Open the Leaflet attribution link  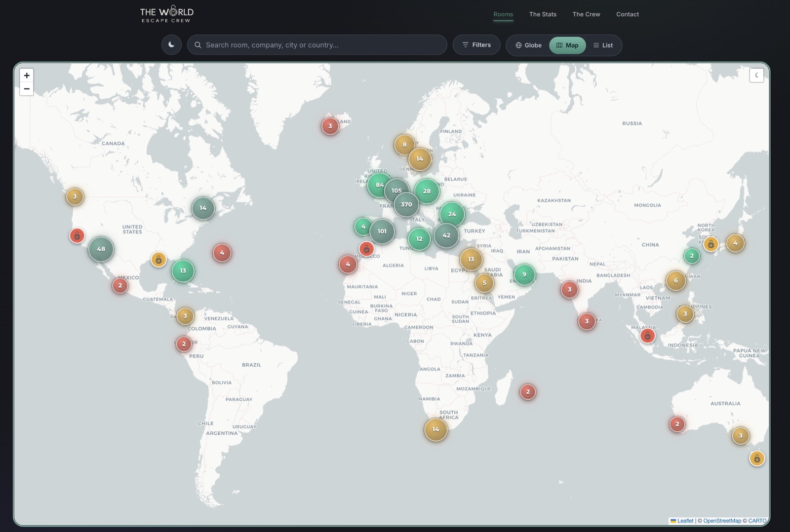coord(682,521)
